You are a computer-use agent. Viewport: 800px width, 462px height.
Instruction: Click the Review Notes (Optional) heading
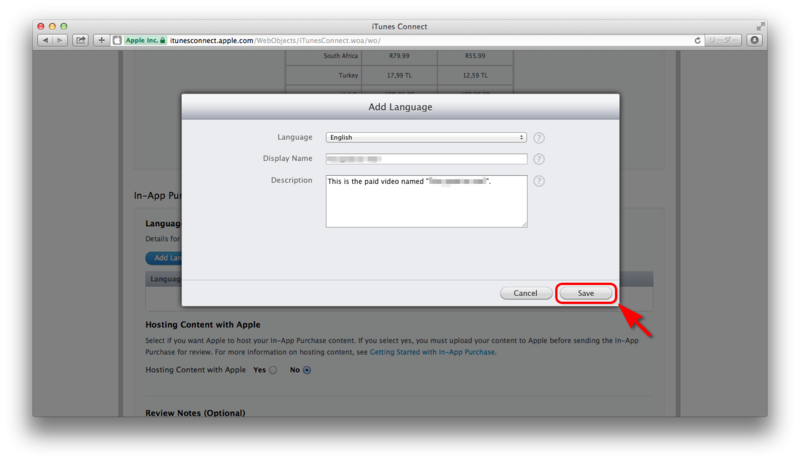pyautogui.click(x=195, y=413)
